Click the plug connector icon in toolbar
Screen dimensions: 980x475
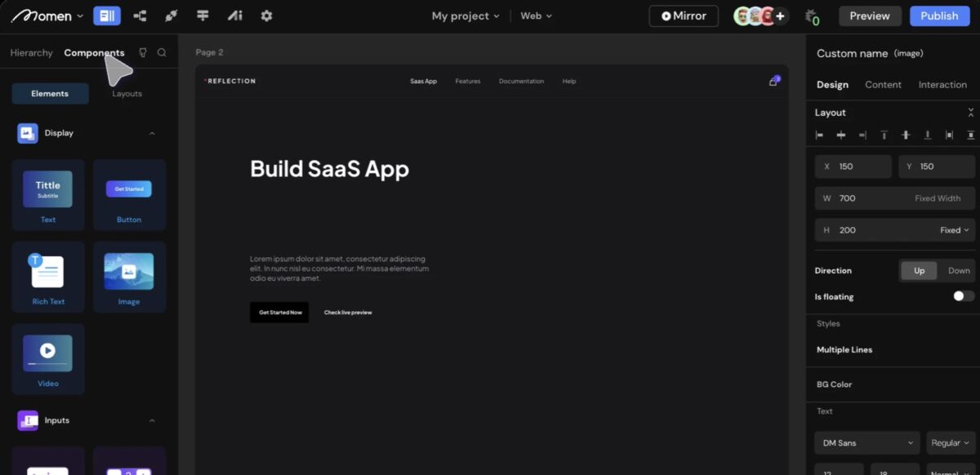click(x=171, y=16)
